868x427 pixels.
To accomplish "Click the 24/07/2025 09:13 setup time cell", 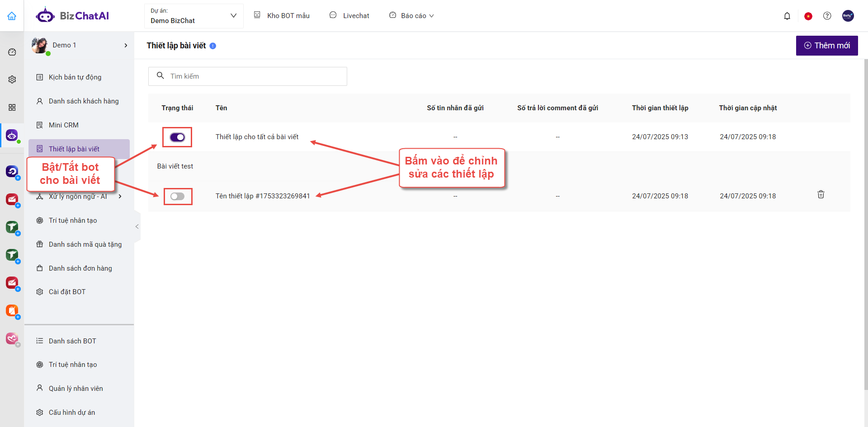I will [x=660, y=137].
